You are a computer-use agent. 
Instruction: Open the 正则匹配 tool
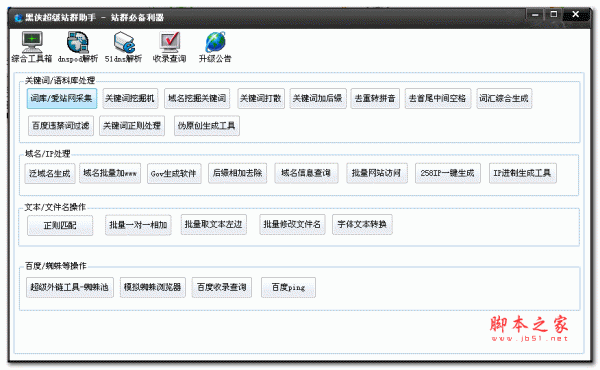point(60,225)
